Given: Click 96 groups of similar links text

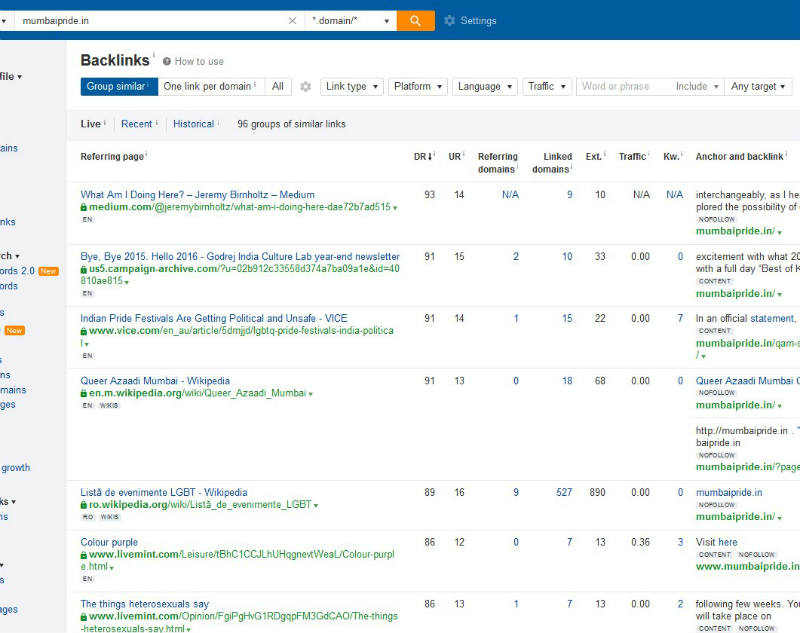Looking at the screenshot, I should coord(291,124).
